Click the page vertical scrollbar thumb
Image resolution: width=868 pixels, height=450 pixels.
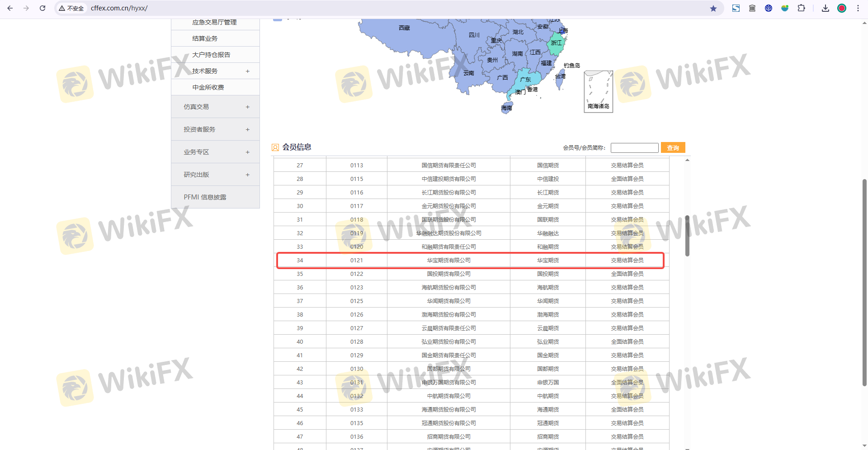[864, 283]
